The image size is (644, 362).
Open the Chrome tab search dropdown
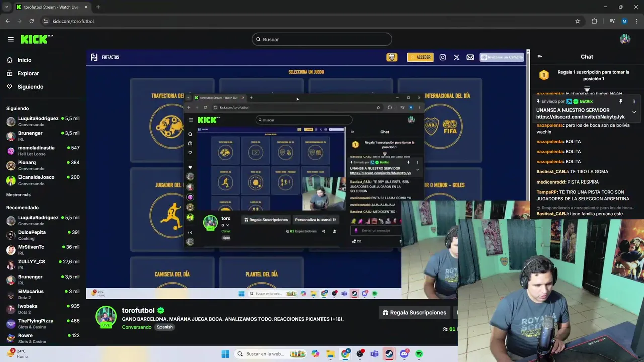point(7,7)
